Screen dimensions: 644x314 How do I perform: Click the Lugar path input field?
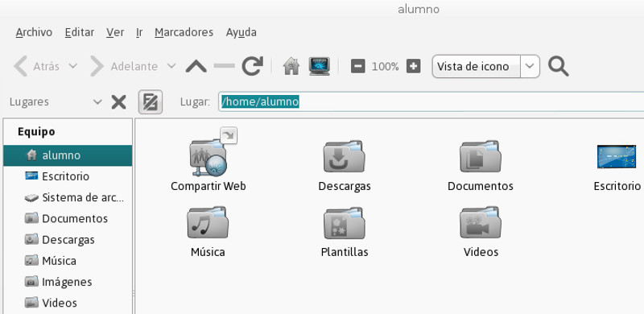431,101
